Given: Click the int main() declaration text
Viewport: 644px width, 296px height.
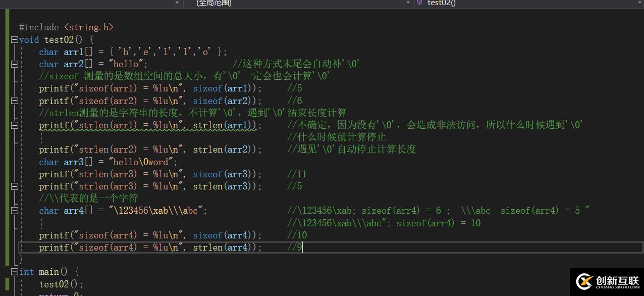Looking at the screenshot, I should click(x=49, y=272).
